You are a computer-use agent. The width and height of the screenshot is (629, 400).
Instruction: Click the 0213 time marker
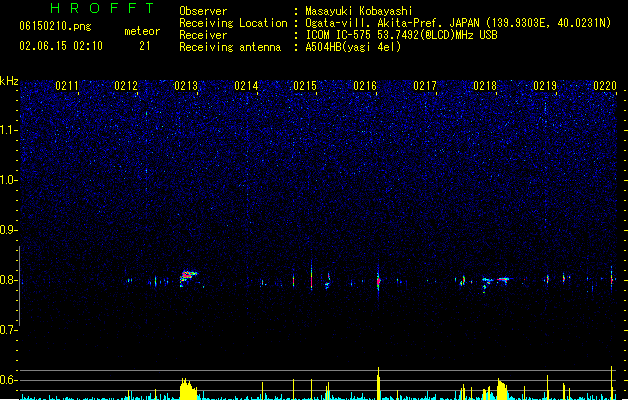(186, 86)
